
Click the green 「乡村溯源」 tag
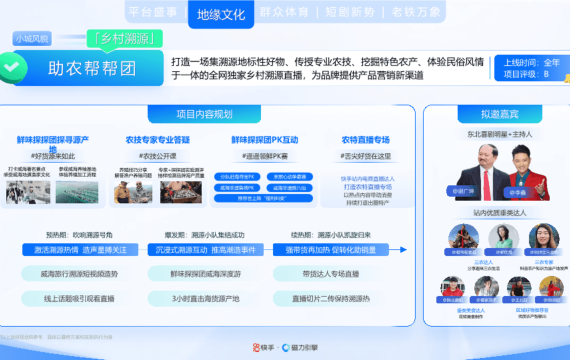point(124,39)
